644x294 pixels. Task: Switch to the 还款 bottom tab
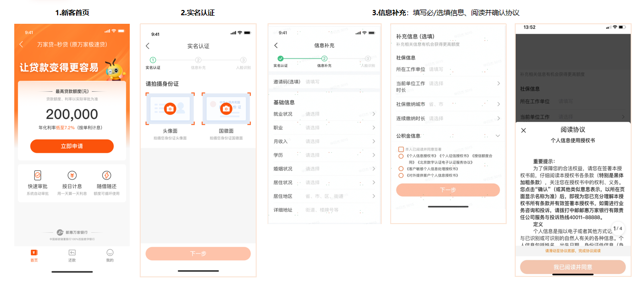pos(72,256)
